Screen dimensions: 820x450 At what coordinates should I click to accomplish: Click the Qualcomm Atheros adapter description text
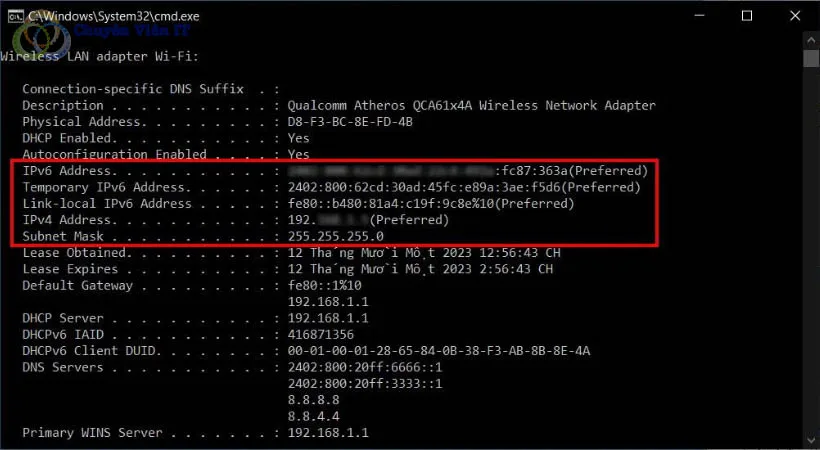pyautogui.click(x=471, y=105)
